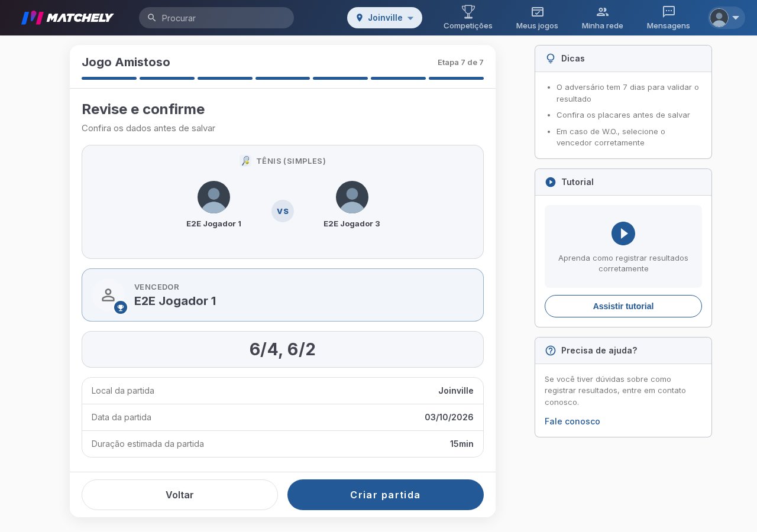The image size is (757, 532).
Task: Click the Mensagens menu label
Action: click(x=668, y=25)
